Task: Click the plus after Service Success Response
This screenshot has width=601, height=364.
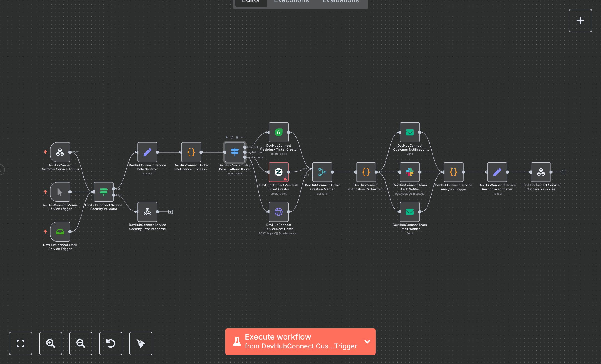Action: click(564, 172)
